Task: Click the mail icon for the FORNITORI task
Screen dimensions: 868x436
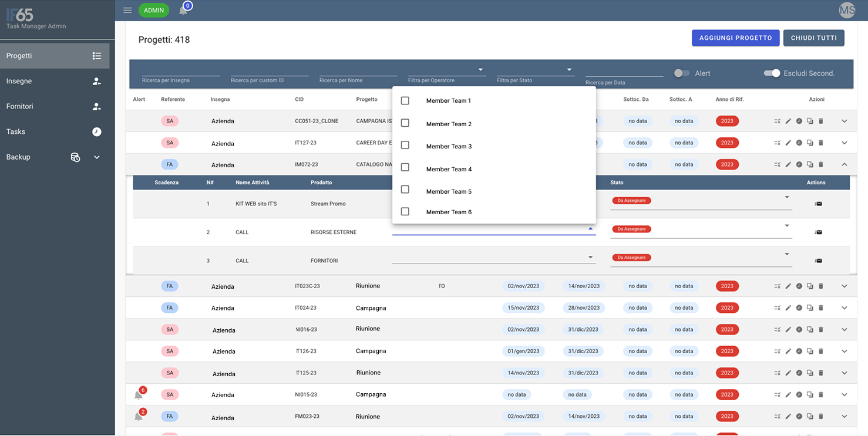Action: click(818, 261)
